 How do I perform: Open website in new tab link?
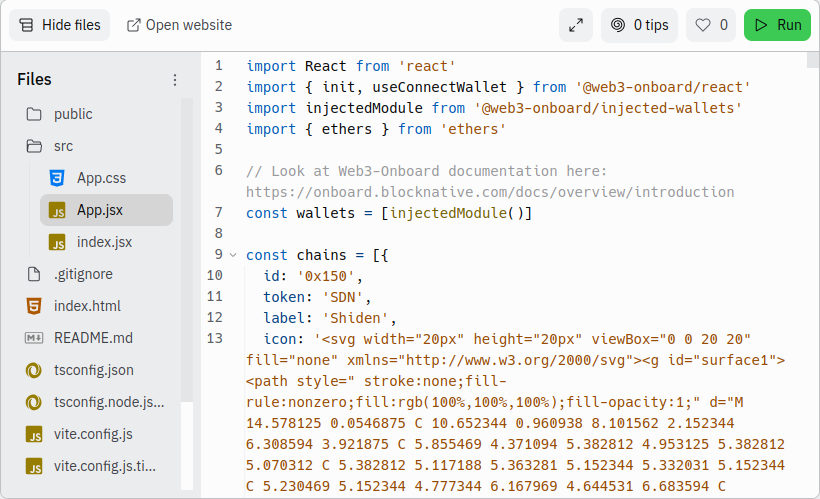click(179, 25)
